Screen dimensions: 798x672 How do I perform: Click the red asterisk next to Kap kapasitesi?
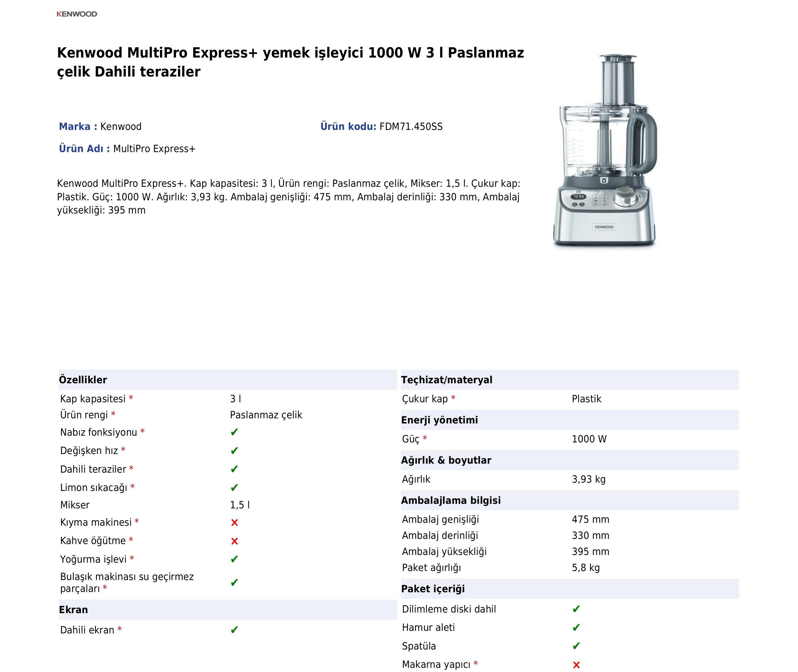coord(131,398)
